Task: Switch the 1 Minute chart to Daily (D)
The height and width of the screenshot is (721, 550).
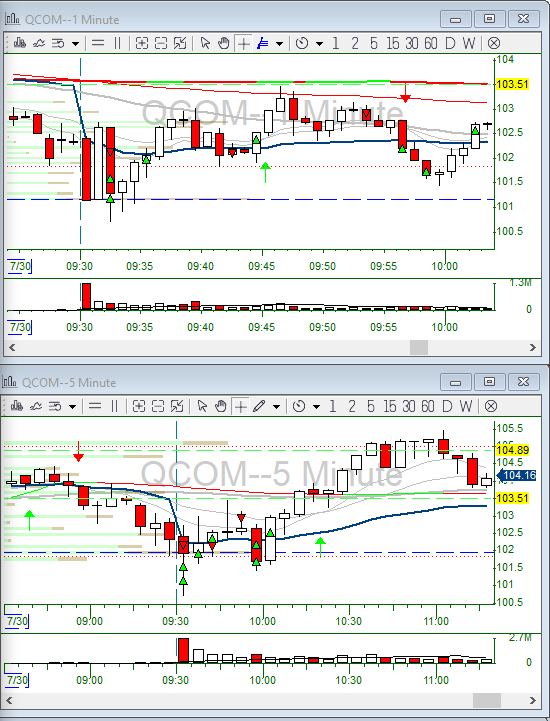Action: 450,43
